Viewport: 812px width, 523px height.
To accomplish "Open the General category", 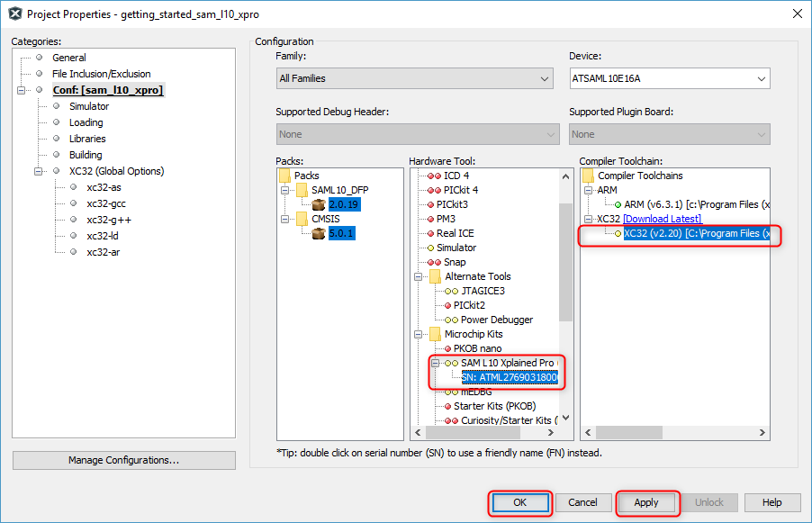I will click(x=69, y=58).
